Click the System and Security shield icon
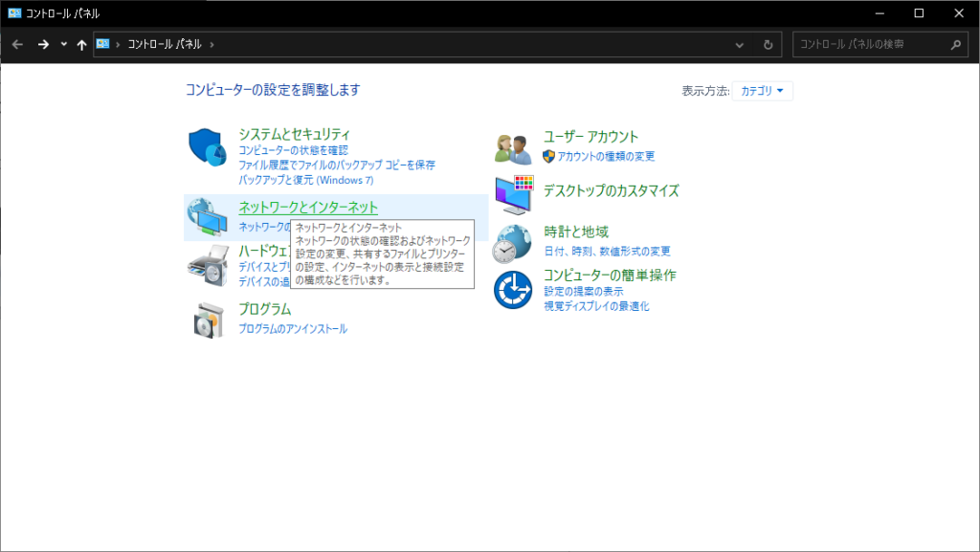This screenshot has width=980, height=552. pyautogui.click(x=207, y=148)
